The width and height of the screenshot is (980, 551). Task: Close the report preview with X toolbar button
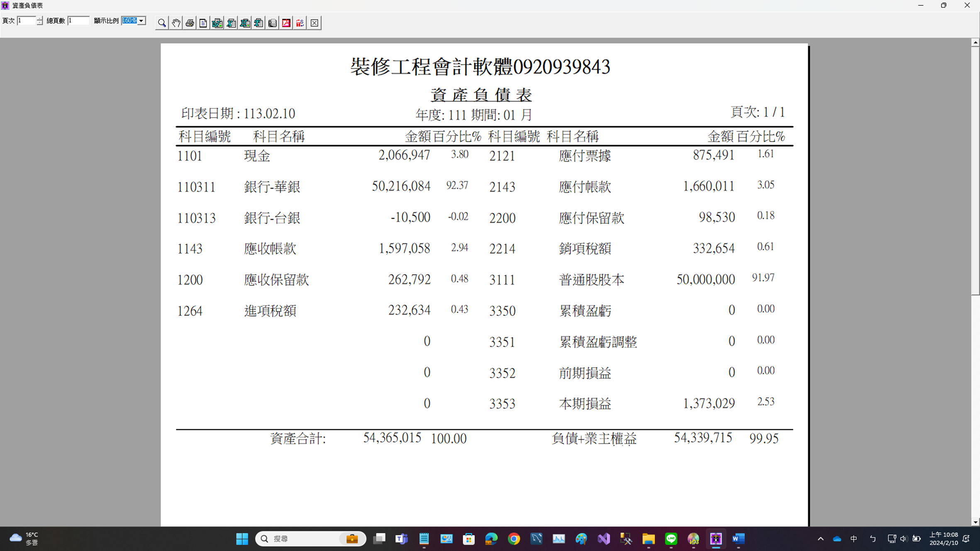[314, 23]
